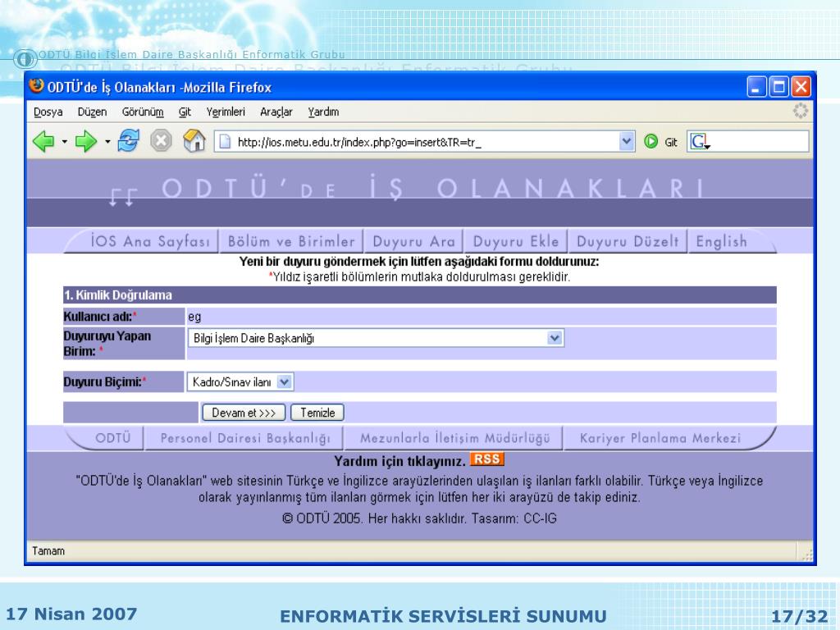The width and height of the screenshot is (840, 630).
Task: Click the Google search engine icon
Action: click(701, 141)
